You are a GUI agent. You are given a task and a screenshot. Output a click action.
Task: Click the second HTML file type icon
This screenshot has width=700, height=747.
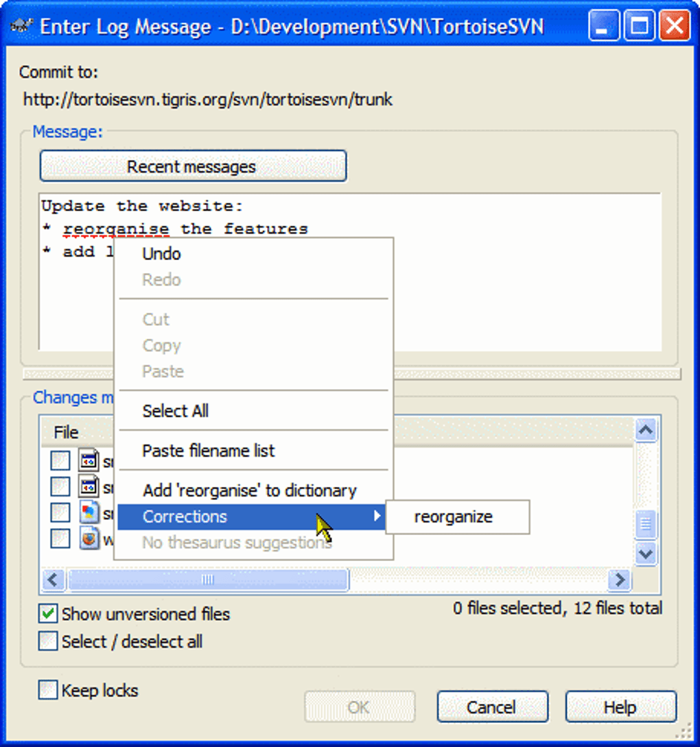tap(89, 487)
